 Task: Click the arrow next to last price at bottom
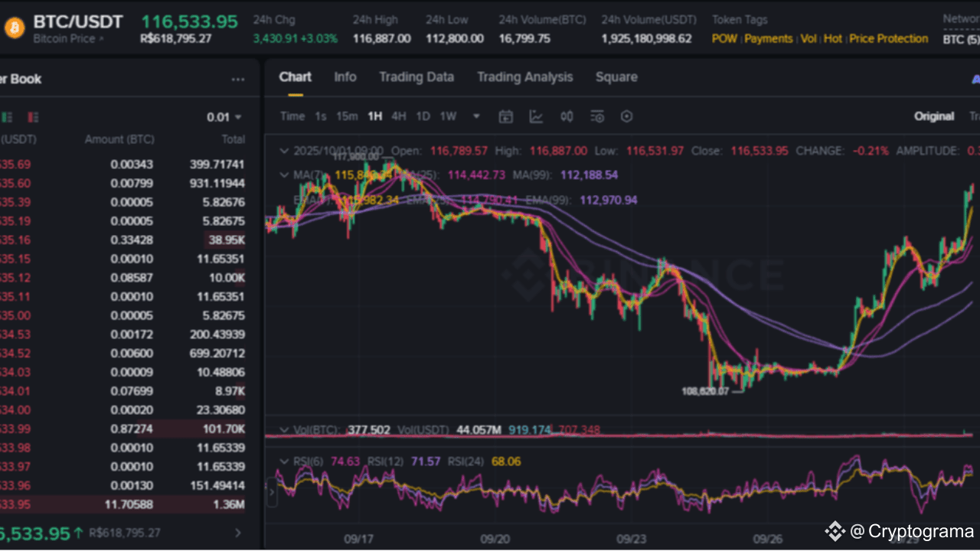pyautogui.click(x=79, y=533)
